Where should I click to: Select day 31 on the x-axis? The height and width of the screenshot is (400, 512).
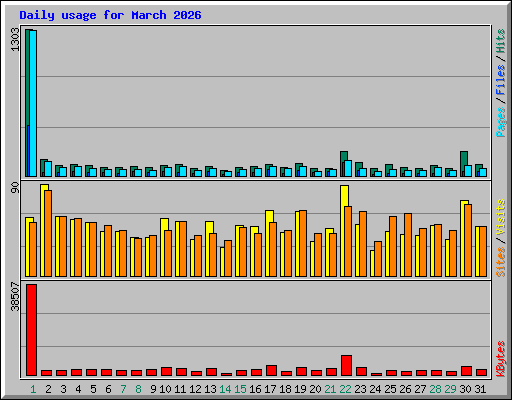(x=480, y=389)
